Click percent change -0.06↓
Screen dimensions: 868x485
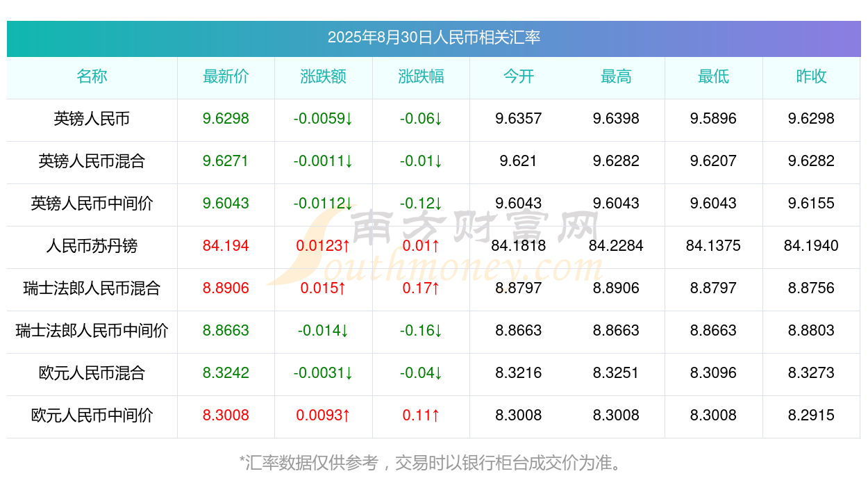click(421, 119)
